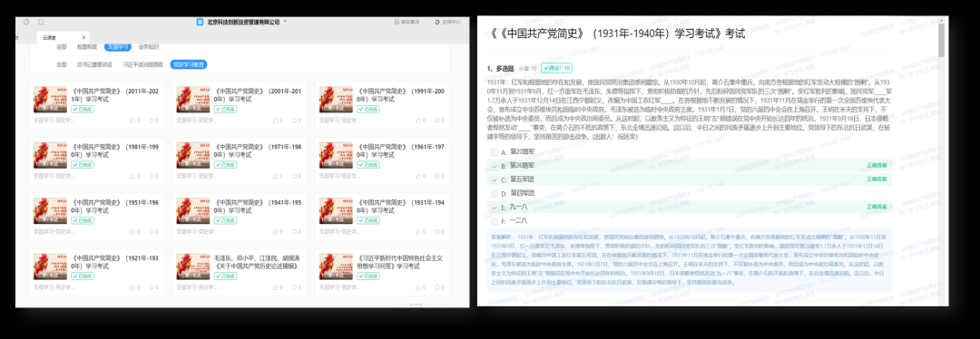The image size is (980, 339).
Task: Filter by 总书记重要讲话 subcategory
Action: tap(94, 64)
